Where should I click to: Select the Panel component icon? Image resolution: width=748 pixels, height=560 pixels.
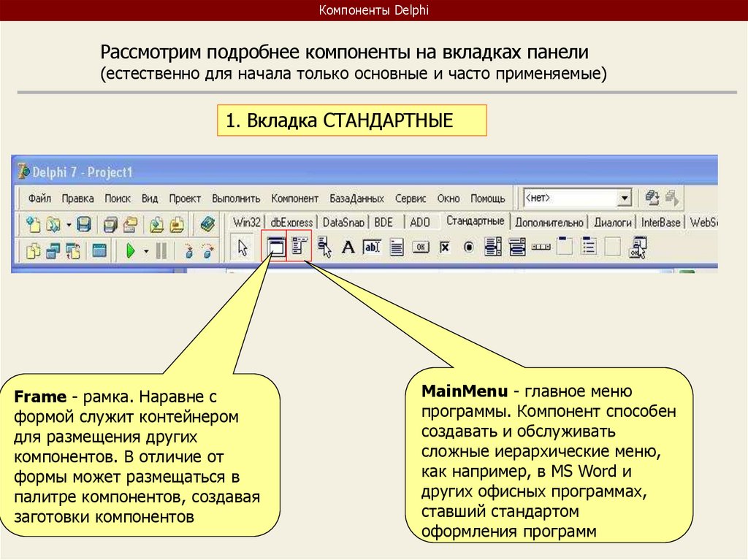coord(613,247)
